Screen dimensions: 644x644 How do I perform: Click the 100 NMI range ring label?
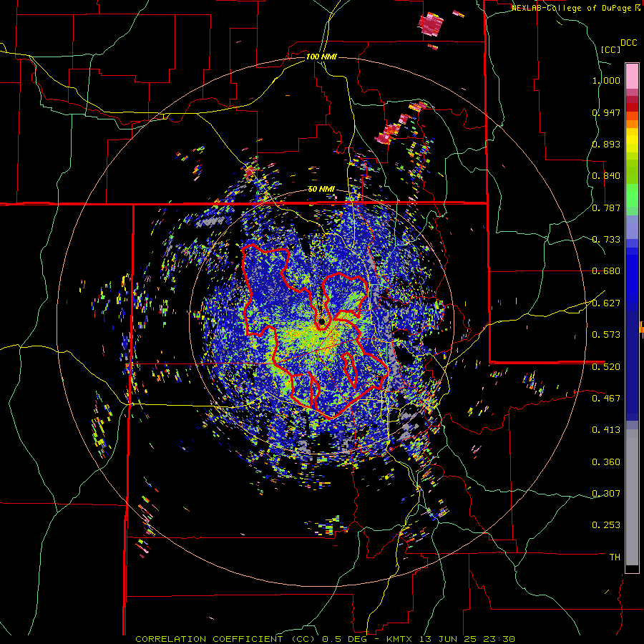[x=321, y=57]
